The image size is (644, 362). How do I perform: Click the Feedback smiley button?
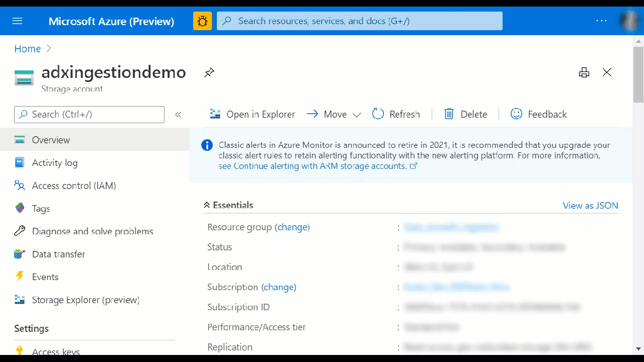pos(538,114)
